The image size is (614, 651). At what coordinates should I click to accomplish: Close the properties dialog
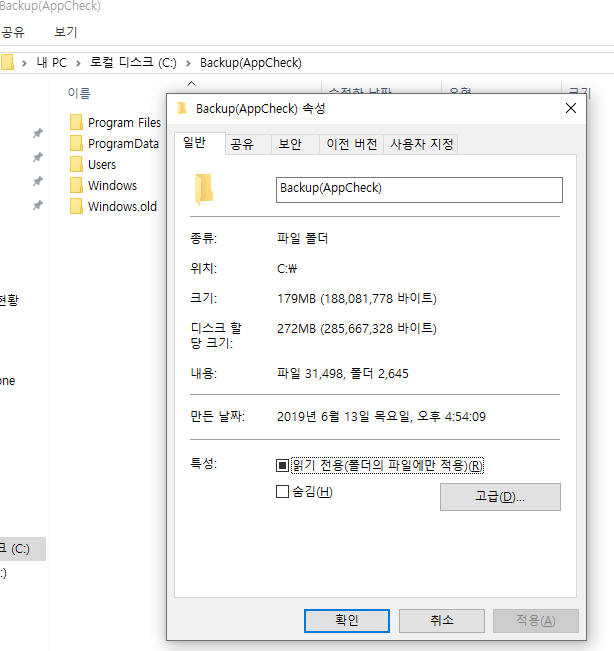(571, 108)
